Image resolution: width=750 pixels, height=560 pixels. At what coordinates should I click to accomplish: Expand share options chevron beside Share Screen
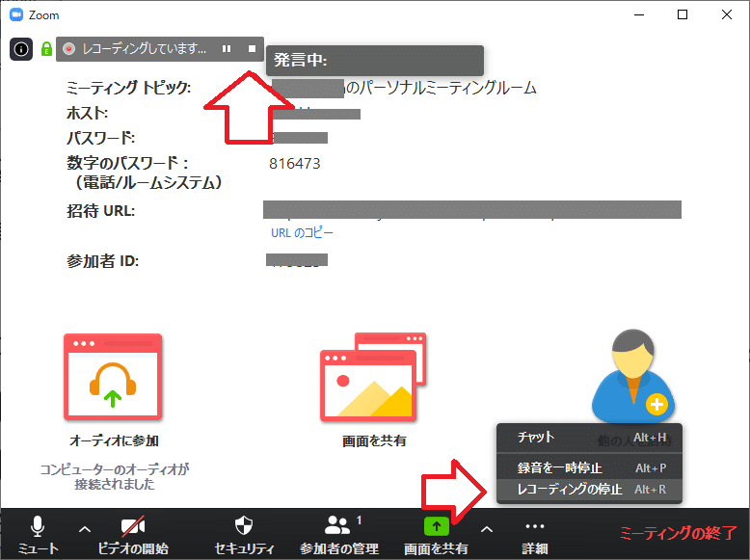[487, 529]
